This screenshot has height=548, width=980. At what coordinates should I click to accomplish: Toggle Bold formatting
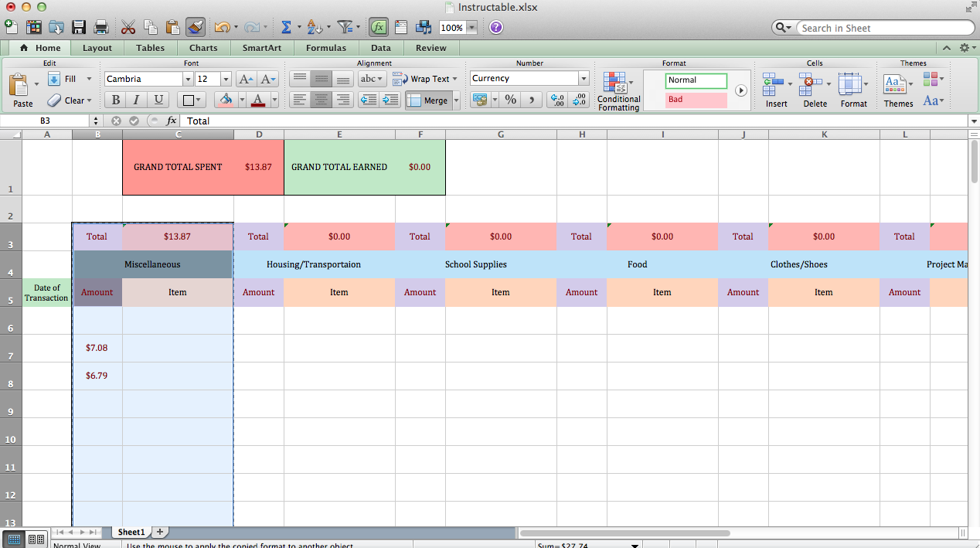click(x=115, y=100)
